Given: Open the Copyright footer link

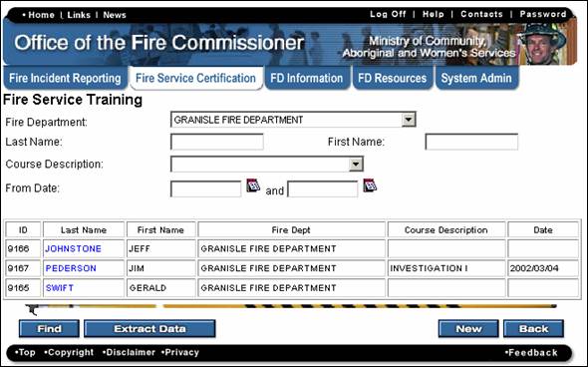Looking at the screenshot, I should pyautogui.click(x=69, y=352).
